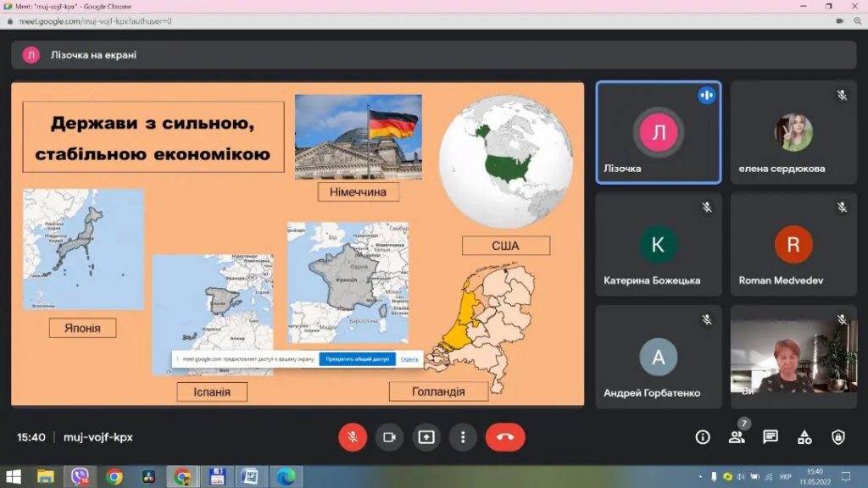Open the activities panel
The width and height of the screenshot is (868, 488).
coord(804,437)
